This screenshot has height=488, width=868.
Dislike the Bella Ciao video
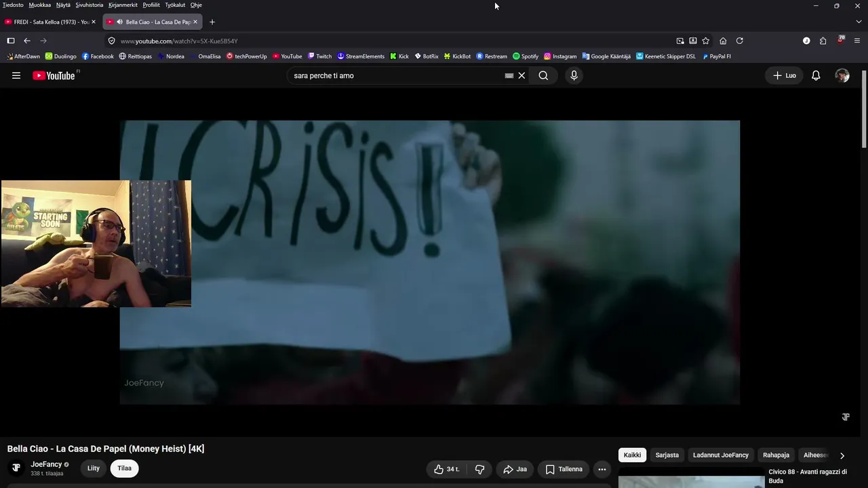tap(479, 469)
